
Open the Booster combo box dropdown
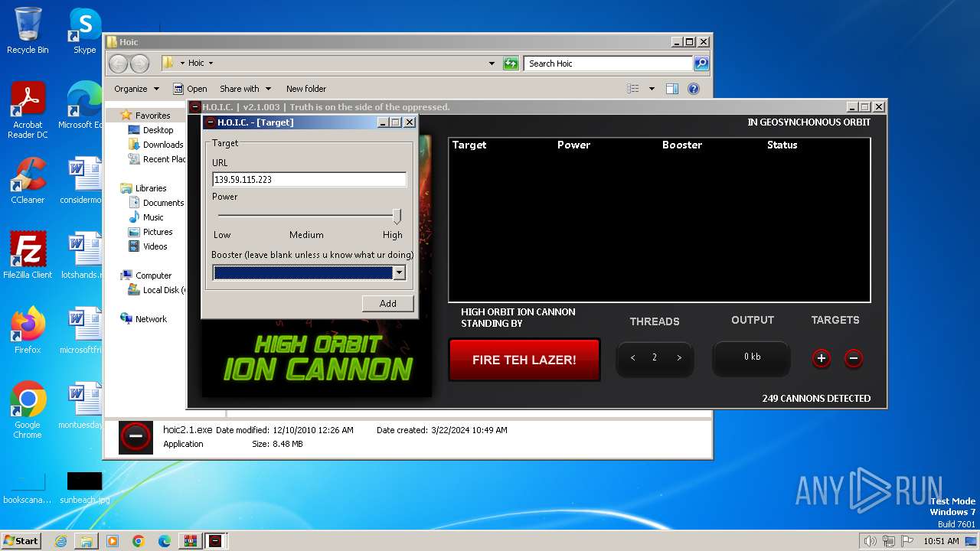pos(399,273)
